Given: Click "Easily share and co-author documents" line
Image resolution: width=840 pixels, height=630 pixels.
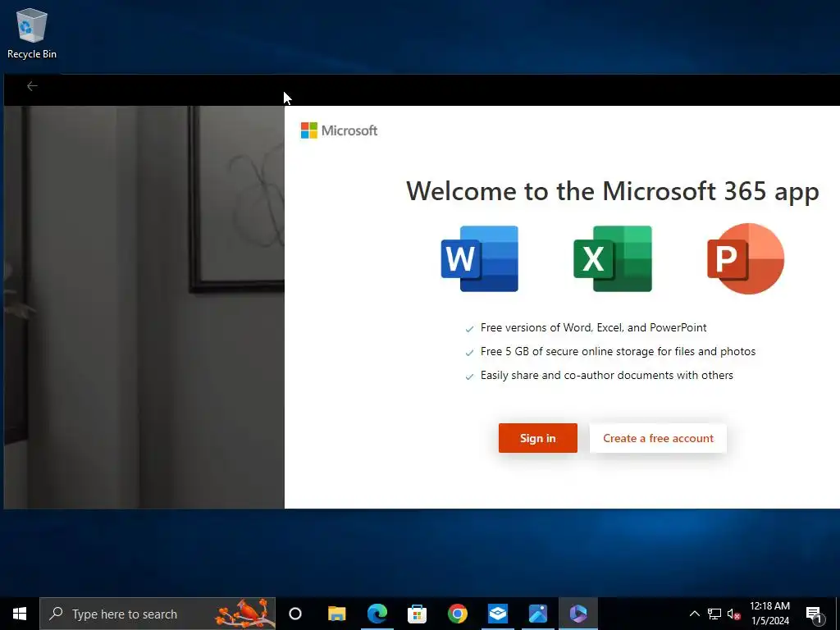Looking at the screenshot, I should tap(606, 375).
